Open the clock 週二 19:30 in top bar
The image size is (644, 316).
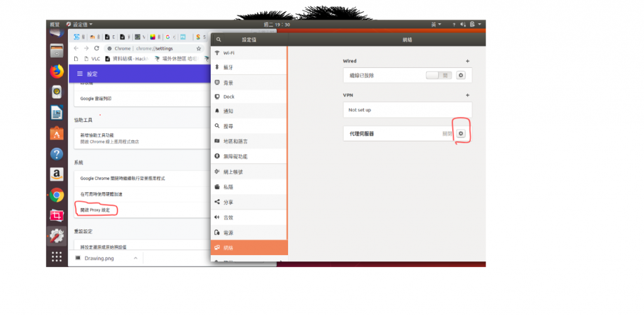pyautogui.click(x=277, y=25)
